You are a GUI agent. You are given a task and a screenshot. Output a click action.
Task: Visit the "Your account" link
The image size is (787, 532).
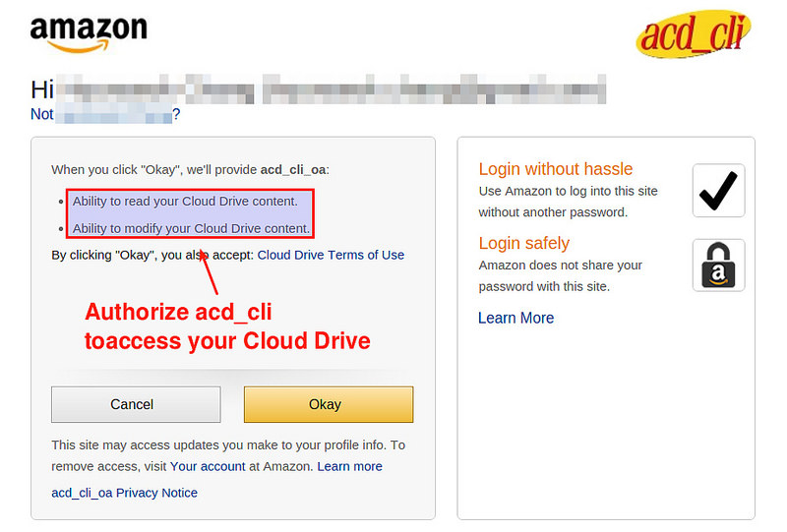click(208, 466)
